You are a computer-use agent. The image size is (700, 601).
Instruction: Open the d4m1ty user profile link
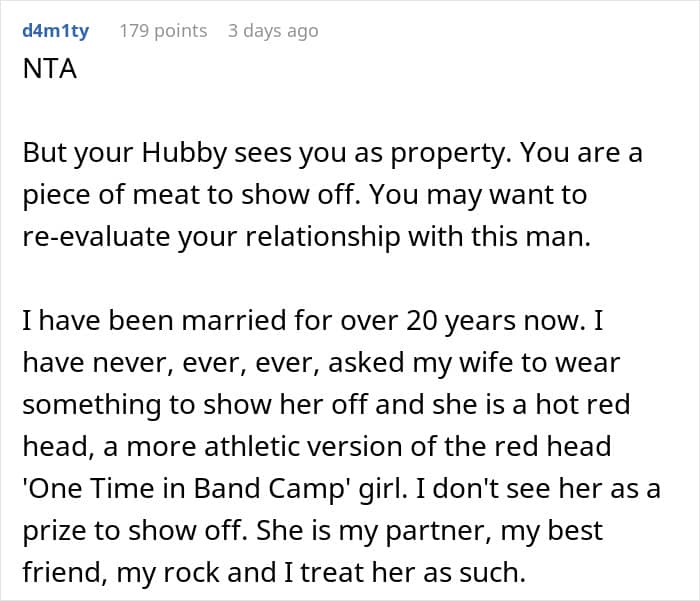click(x=56, y=31)
